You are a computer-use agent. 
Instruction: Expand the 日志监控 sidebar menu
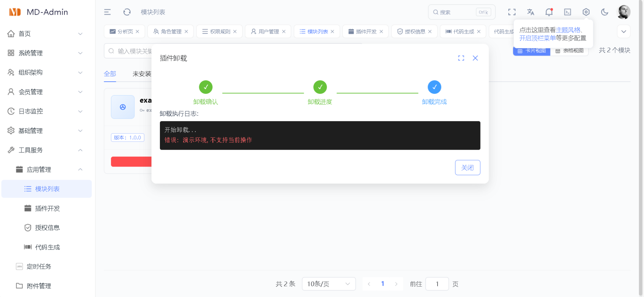pos(46,111)
